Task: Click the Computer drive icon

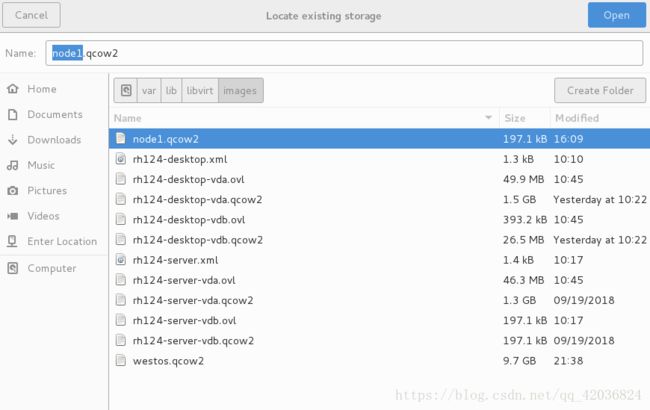Action: 13,268
